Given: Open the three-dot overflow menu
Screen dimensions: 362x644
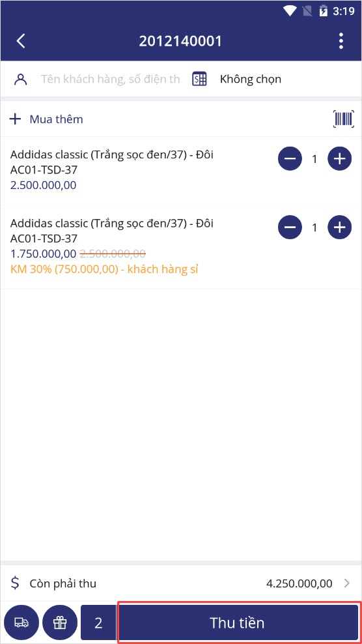Looking at the screenshot, I should point(341,41).
